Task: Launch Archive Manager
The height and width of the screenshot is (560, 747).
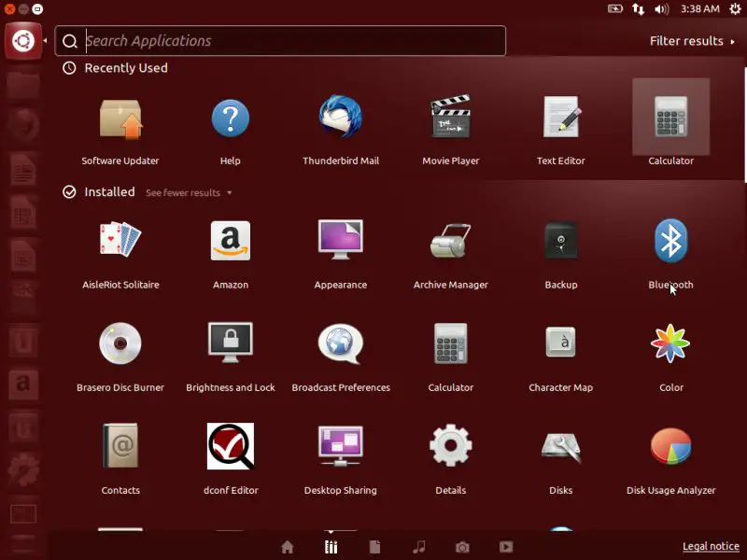Action: pyautogui.click(x=450, y=241)
